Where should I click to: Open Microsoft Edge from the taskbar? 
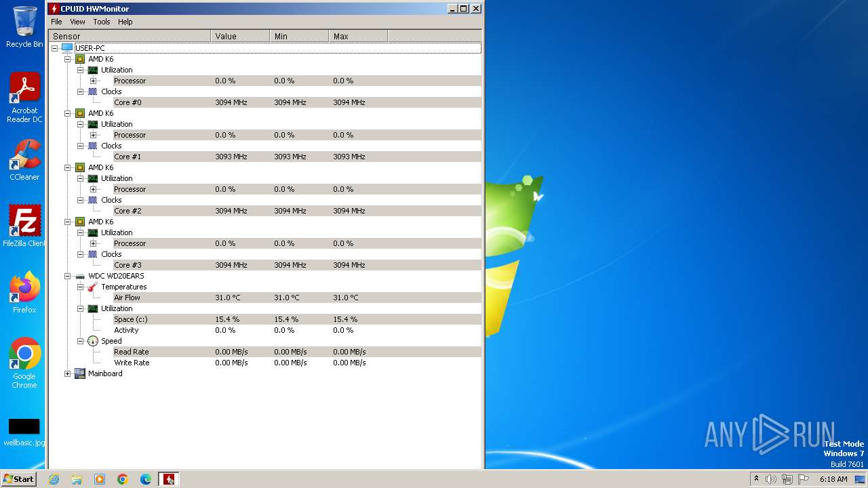tap(146, 479)
